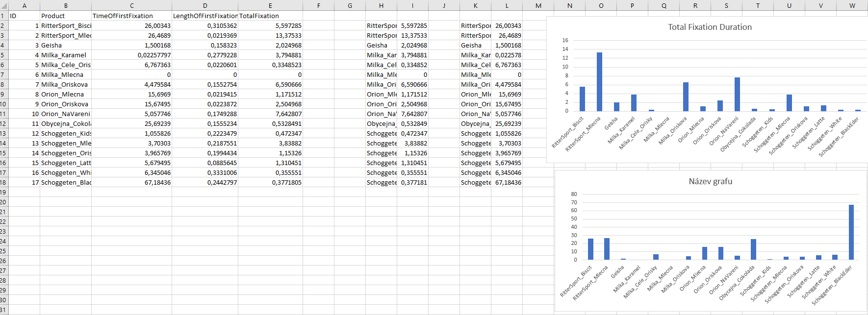Click the cell containing '0,02257797'
The width and height of the screenshot is (868, 315).
point(132,55)
